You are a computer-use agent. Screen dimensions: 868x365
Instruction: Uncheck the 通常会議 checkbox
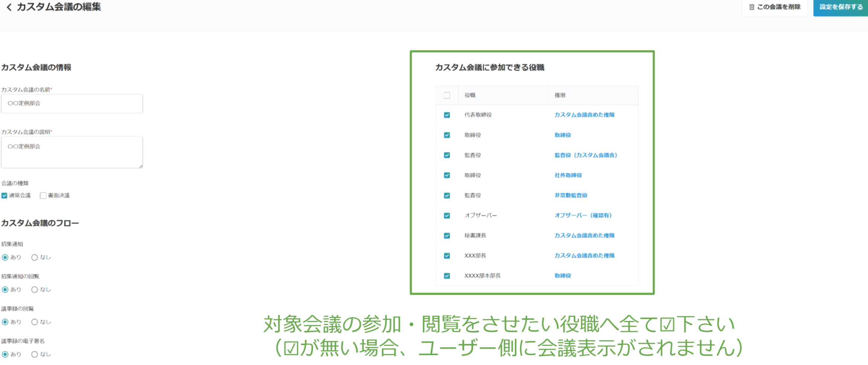[x=4, y=196]
